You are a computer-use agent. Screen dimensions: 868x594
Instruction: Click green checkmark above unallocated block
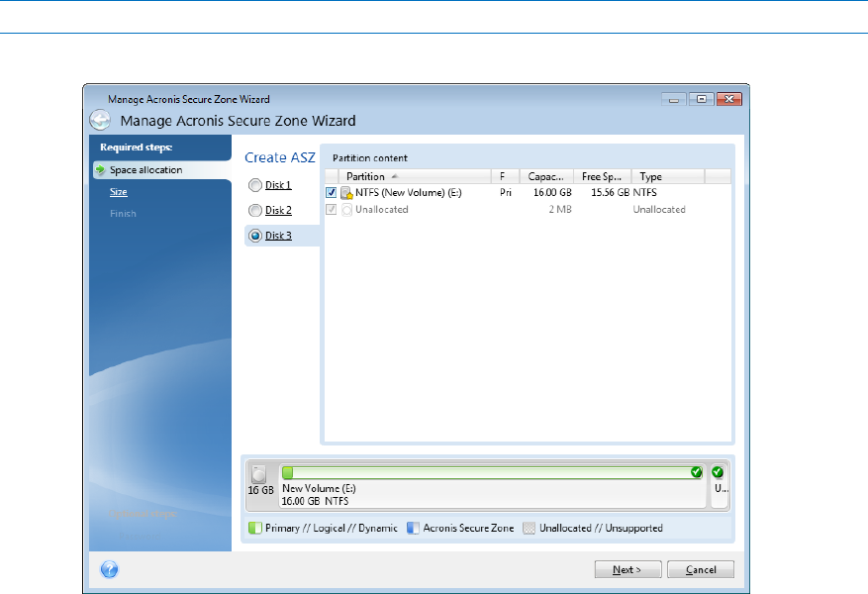tap(718, 472)
